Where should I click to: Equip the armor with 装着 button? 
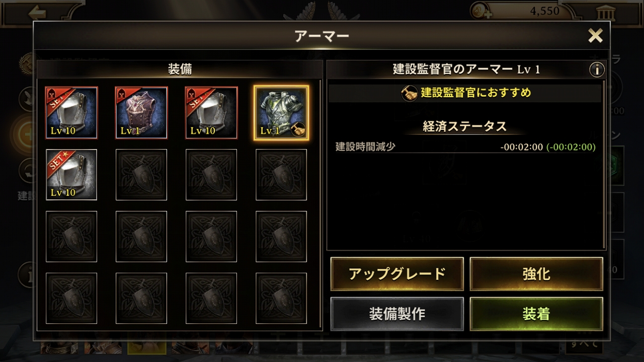tap(536, 314)
